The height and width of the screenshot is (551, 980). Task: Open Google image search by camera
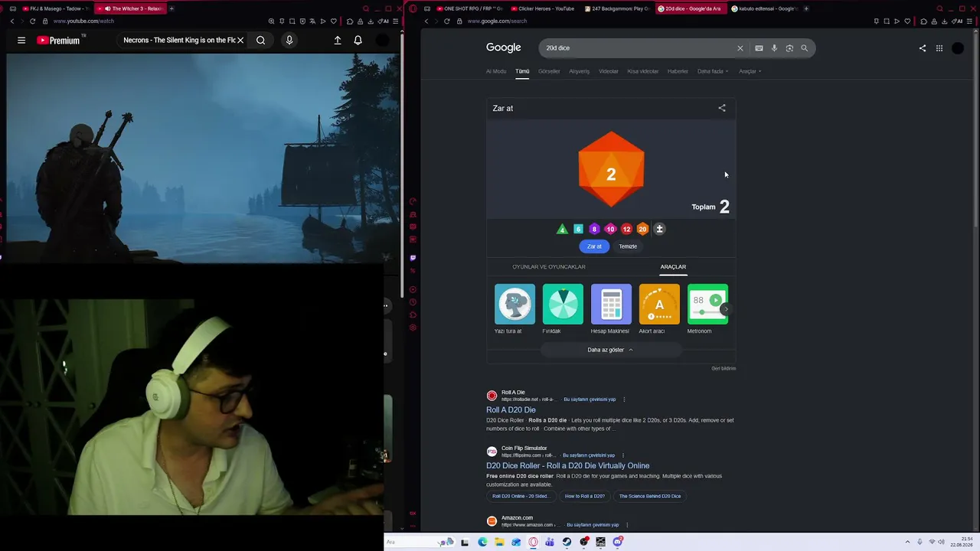[x=789, y=48]
